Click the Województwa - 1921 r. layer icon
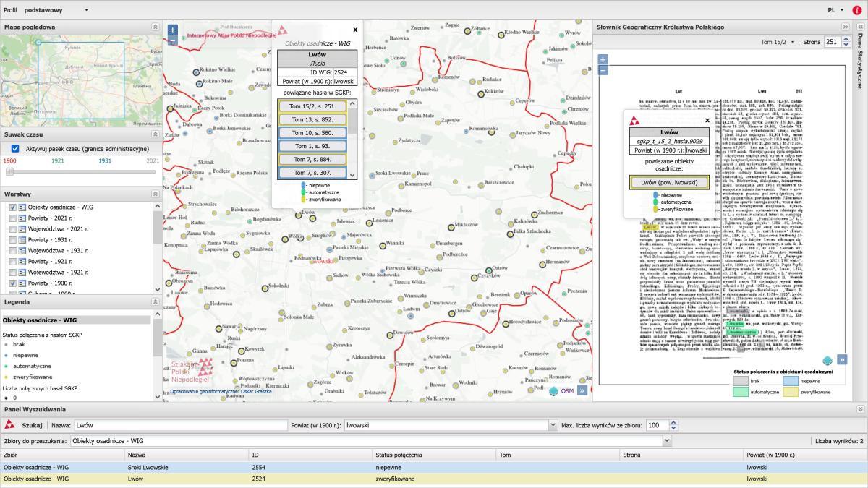868x488 pixels. click(x=22, y=273)
